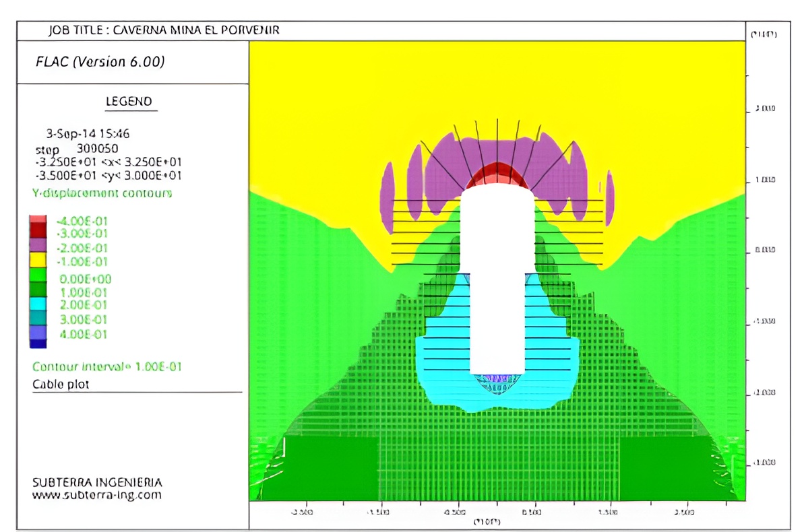Select the Contour interval text
This screenshot has width=802, height=532.
[107, 367]
